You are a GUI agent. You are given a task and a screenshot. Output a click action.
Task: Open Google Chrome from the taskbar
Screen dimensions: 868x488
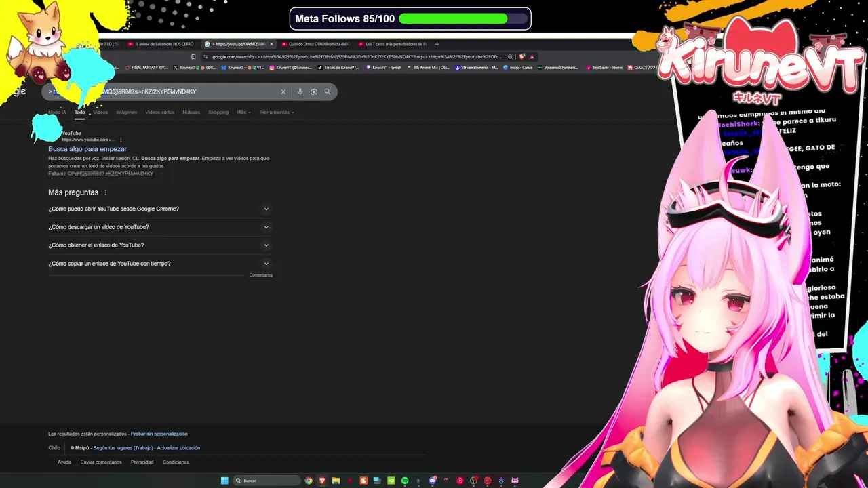click(309, 481)
